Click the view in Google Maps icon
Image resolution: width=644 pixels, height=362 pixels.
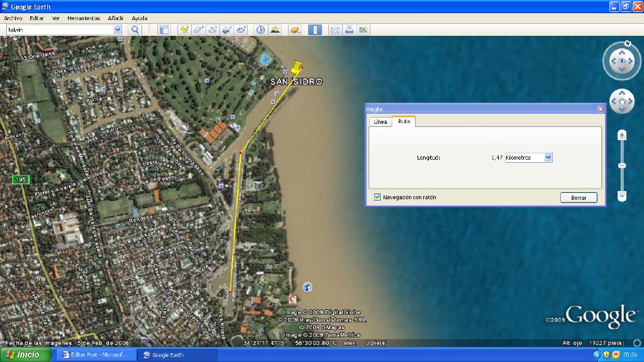pyautogui.click(x=364, y=30)
